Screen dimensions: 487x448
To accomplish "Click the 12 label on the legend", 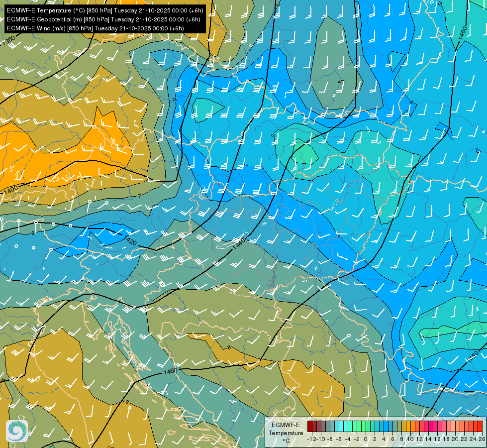I will point(419,439).
